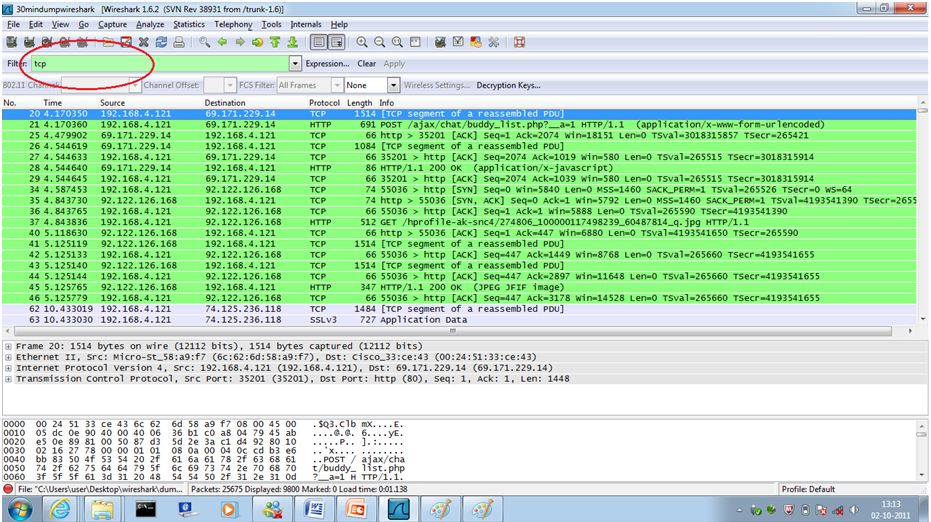The height and width of the screenshot is (522, 931).
Task: Click the Help lifebuoy toolbar icon
Action: pyautogui.click(x=520, y=43)
